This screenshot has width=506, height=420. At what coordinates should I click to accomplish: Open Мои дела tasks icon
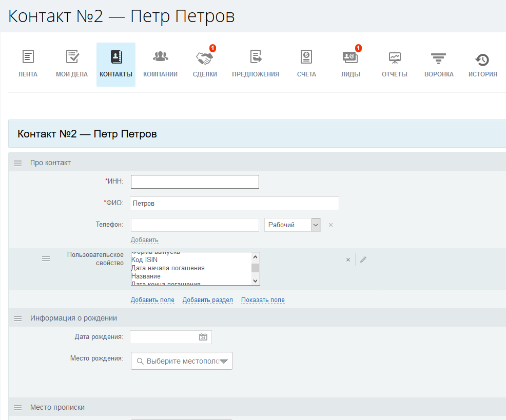point(72,57)
